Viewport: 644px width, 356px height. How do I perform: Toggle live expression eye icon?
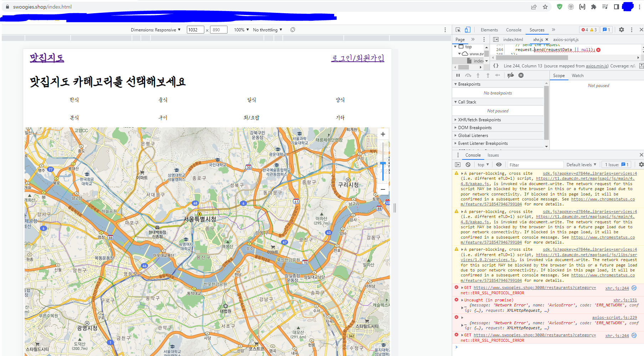tap(499, 164)
